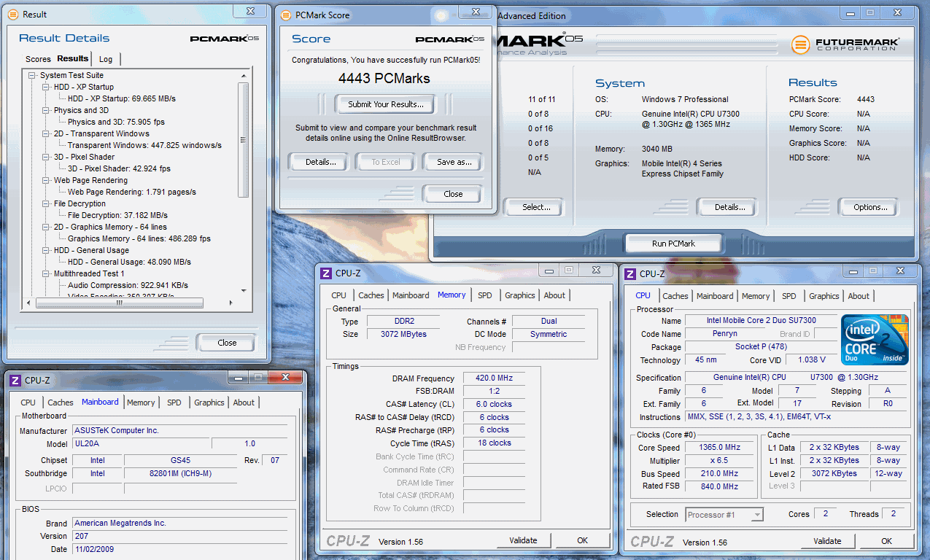This screenshot has height=560, width=930.
Task: Click the CPU-Z Memory window Z icon
Action: point(326,273)
